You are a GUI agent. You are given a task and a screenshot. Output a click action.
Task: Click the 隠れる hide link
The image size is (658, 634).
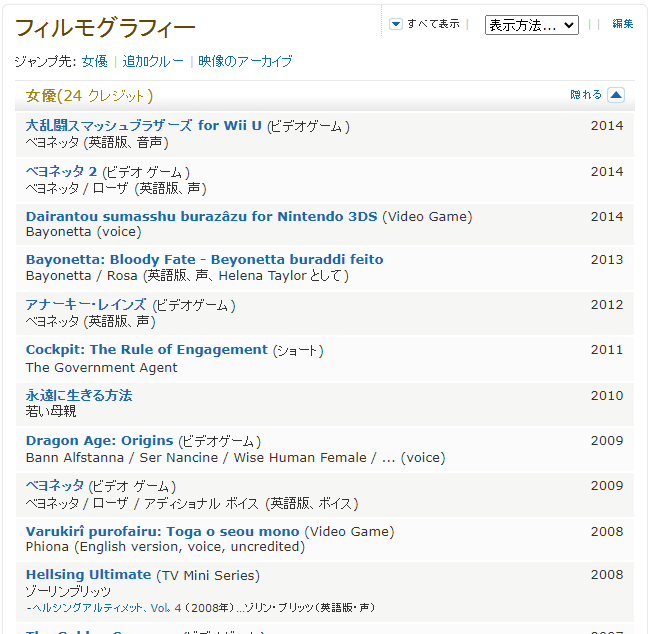pos(586,95)
